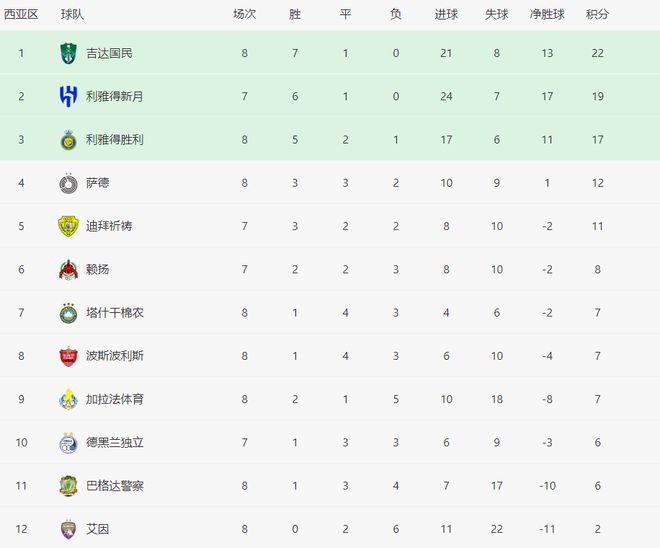The height and width of the screenshot is (548, 660).
Task: Click the 利雅得胜利 team logo
Action: 68,140
